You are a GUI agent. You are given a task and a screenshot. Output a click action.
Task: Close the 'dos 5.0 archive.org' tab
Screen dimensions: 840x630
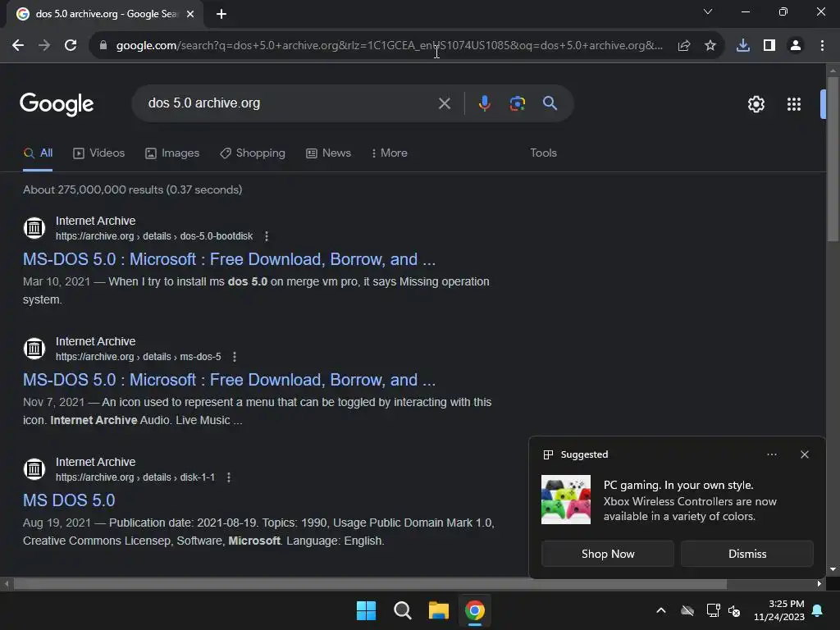click(190, 14)
